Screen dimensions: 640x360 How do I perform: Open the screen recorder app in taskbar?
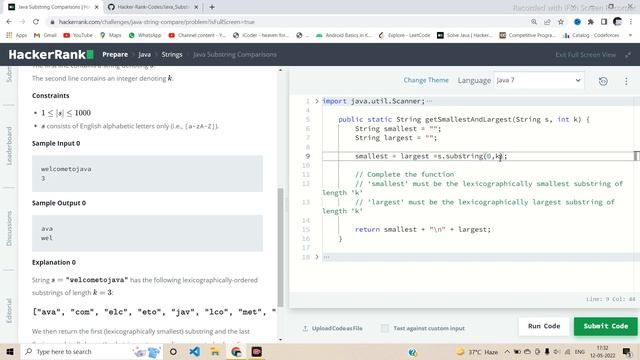coord(257,351)
